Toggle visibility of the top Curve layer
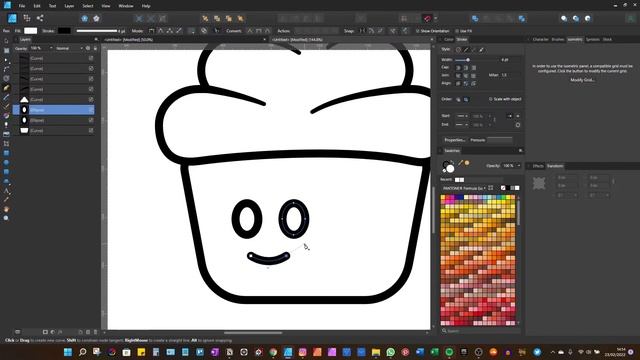 click(91, 58)
